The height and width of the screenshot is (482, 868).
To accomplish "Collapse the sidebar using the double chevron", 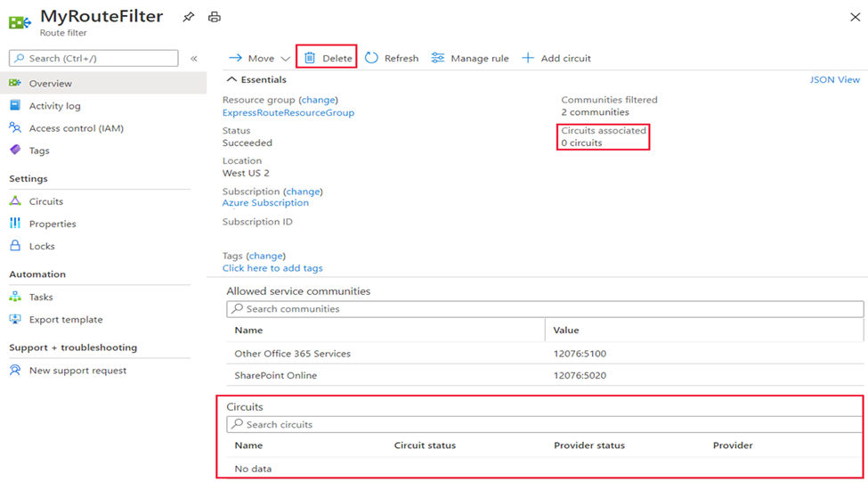I will click(194, 59).
